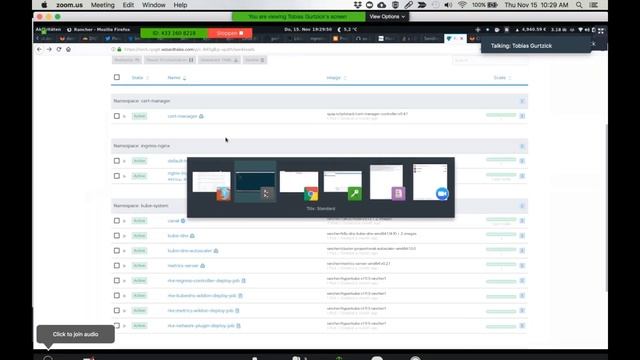640x360 pixels.
Task: Sort workloads by the State column
Action: 140,78
